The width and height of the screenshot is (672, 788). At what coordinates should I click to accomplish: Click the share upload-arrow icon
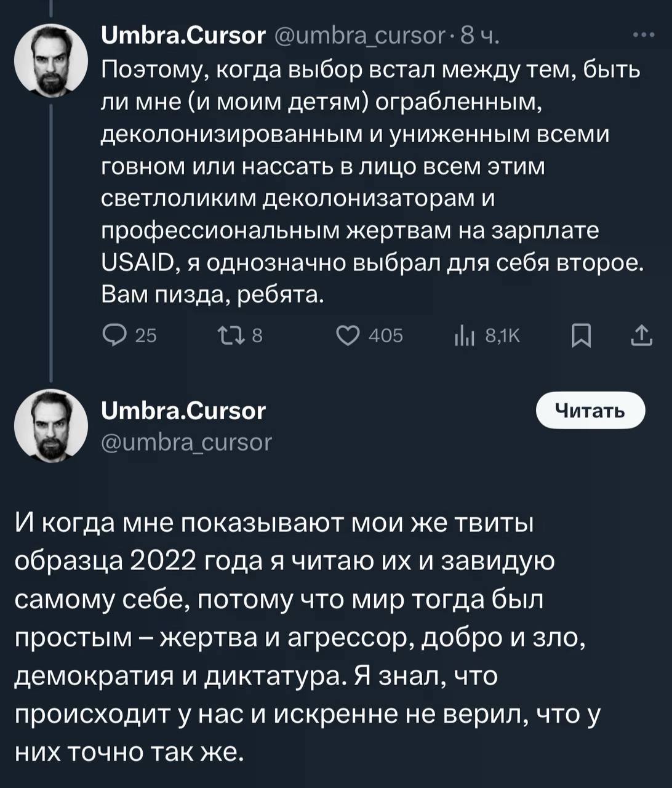coord(641,336)
